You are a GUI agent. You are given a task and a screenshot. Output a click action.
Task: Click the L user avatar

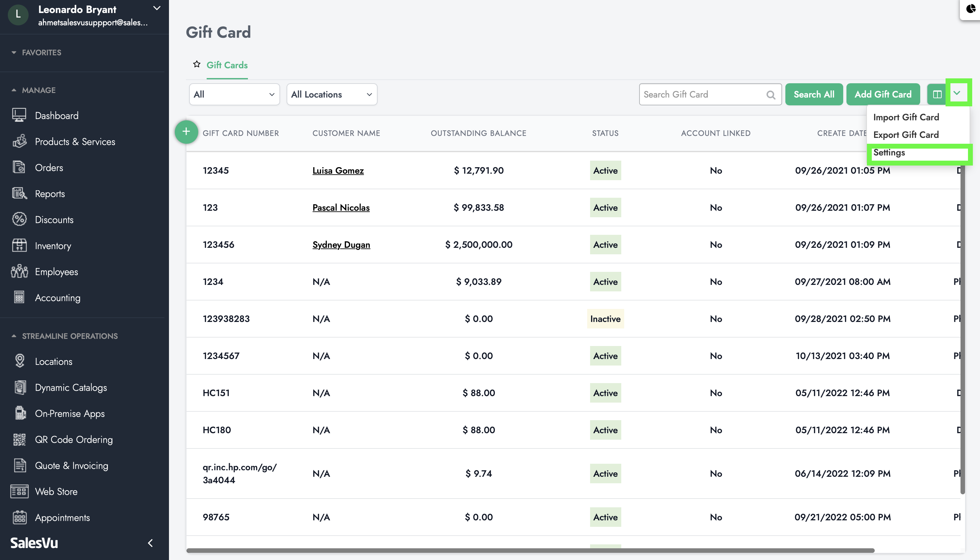tap(18, 15)
